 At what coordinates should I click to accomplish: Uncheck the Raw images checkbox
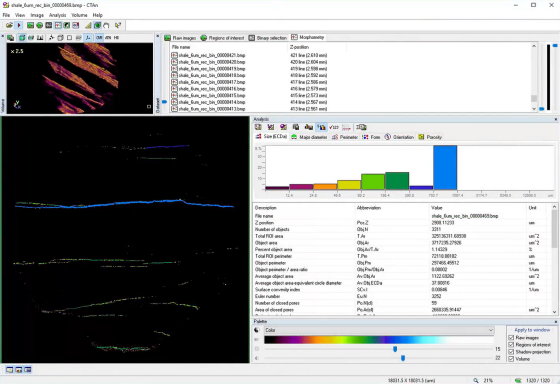(511, 338)
